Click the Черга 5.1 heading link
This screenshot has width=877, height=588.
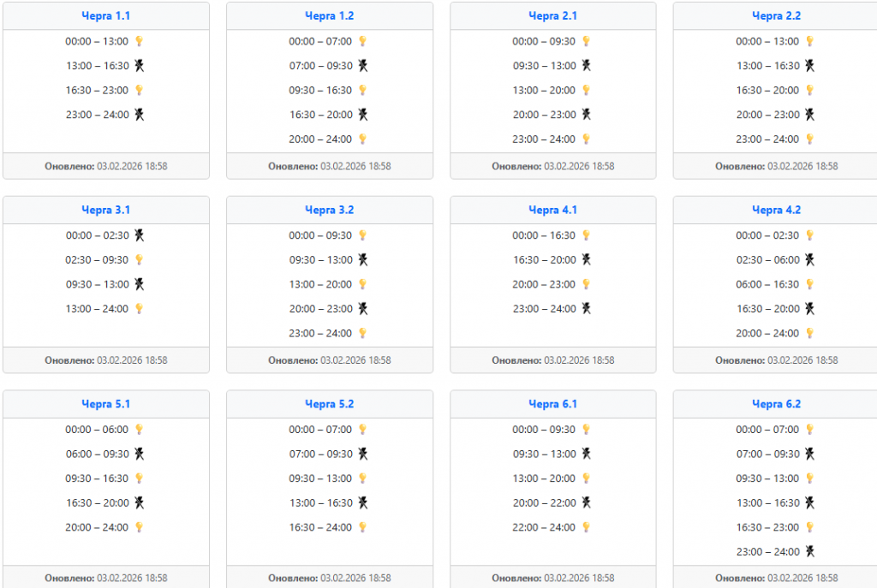[106, 404]
